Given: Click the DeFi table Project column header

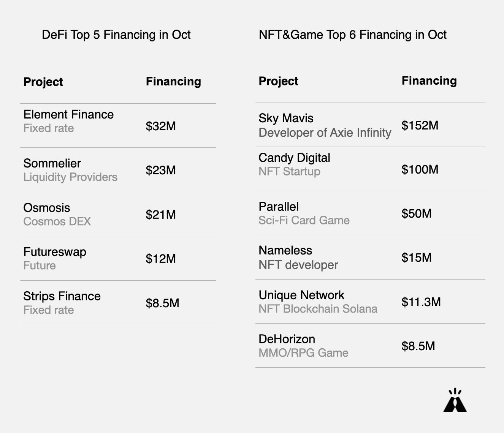Looking at the screenshot, I should pyautogui.click(x=43, y=82).
